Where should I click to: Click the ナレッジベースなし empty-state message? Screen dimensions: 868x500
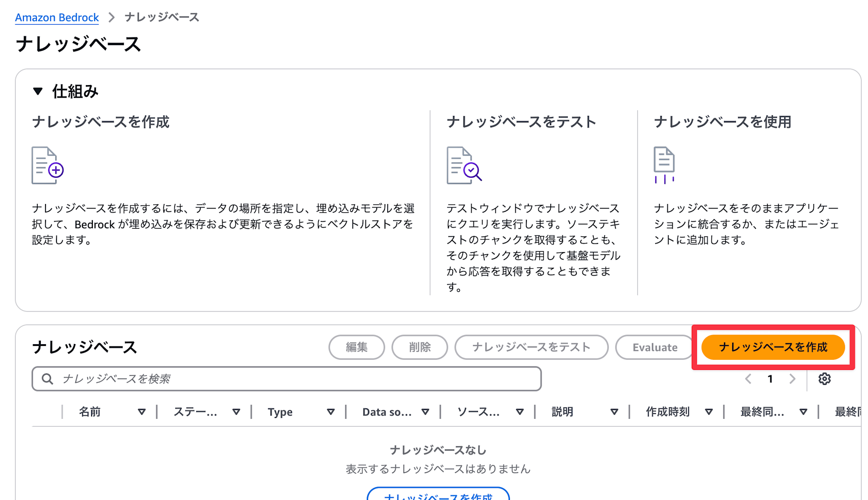point(438,450)
